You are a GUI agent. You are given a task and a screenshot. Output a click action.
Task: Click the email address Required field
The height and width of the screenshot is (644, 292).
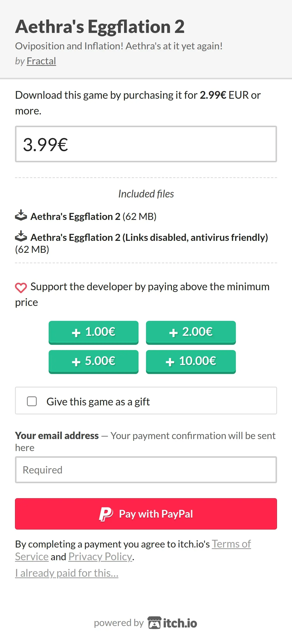pyautogui.click(x=146, y=470)
